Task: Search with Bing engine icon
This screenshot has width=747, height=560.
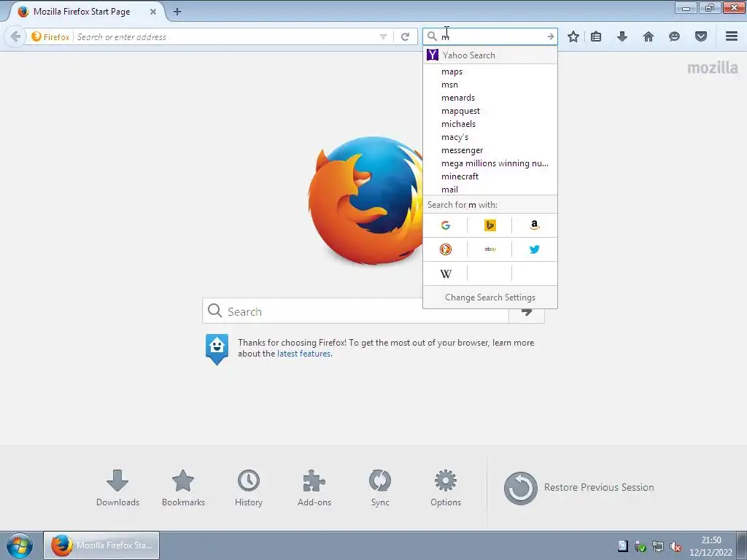Action: pyautogui.click(x=489, y=225)
